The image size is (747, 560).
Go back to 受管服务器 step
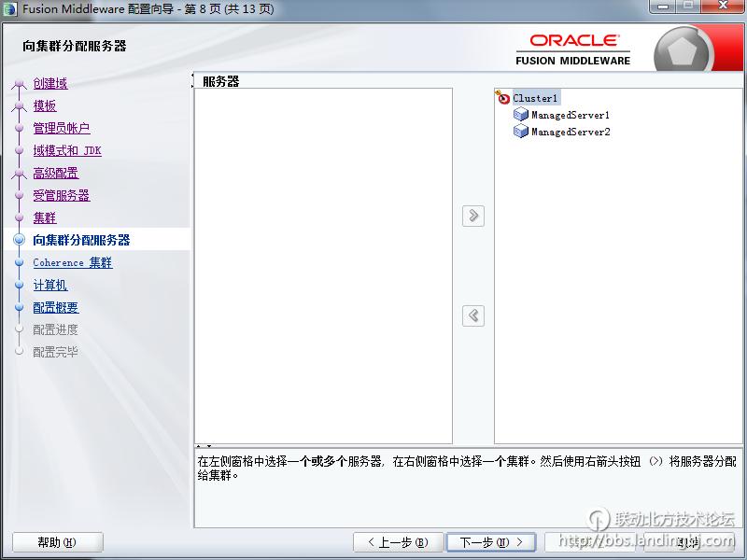(x=62, y=195)
